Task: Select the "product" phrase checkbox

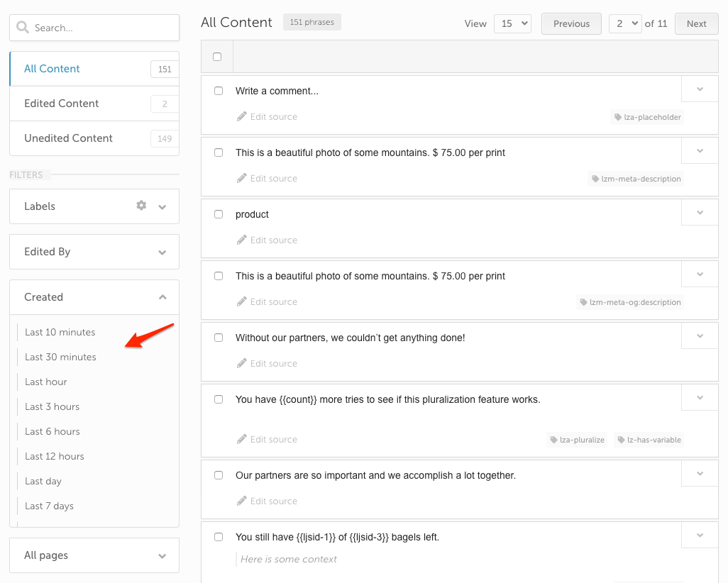Action: click(x=219, y=214)
